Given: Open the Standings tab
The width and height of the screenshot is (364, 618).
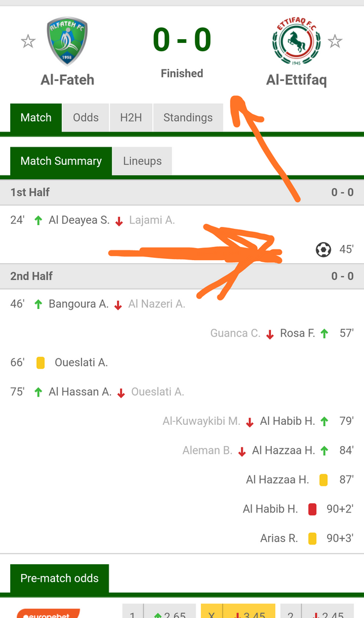Looking at the screenshot, I should point(188,118).
